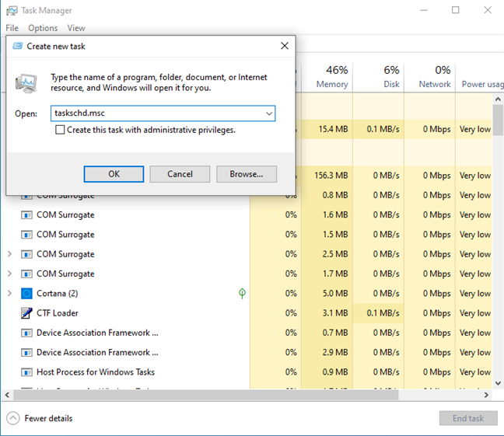Enable Create this task with administrative privileges
The image size is (504, 436).
tap(60, 130)
